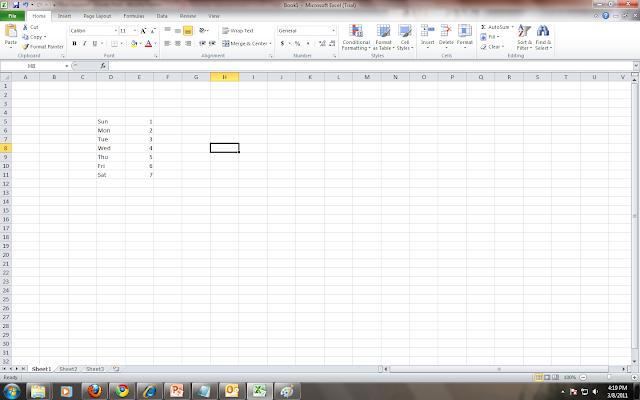640x400 pixels.
Task: Open text orientation icon
Action: click(x=202, y=31)
